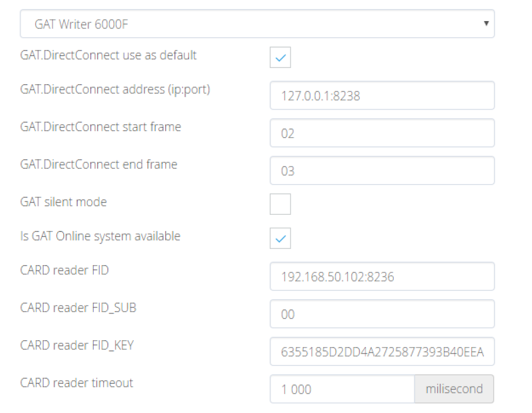Focus the DirectConnect start frame field
The width and height of the screenshot is (532, 413).
[381, 133]
